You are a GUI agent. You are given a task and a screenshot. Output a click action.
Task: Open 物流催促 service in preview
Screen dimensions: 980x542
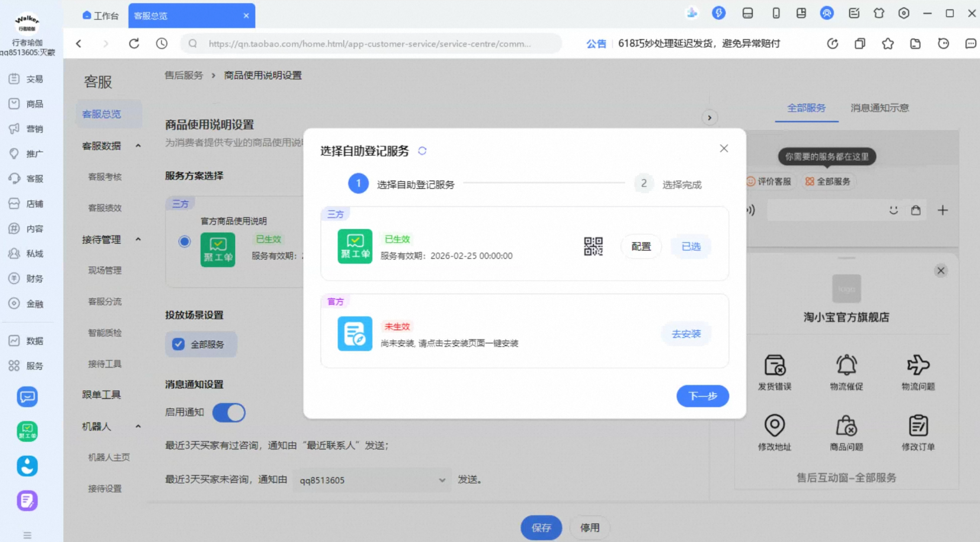pyautogui.click(x=846, y=373)
